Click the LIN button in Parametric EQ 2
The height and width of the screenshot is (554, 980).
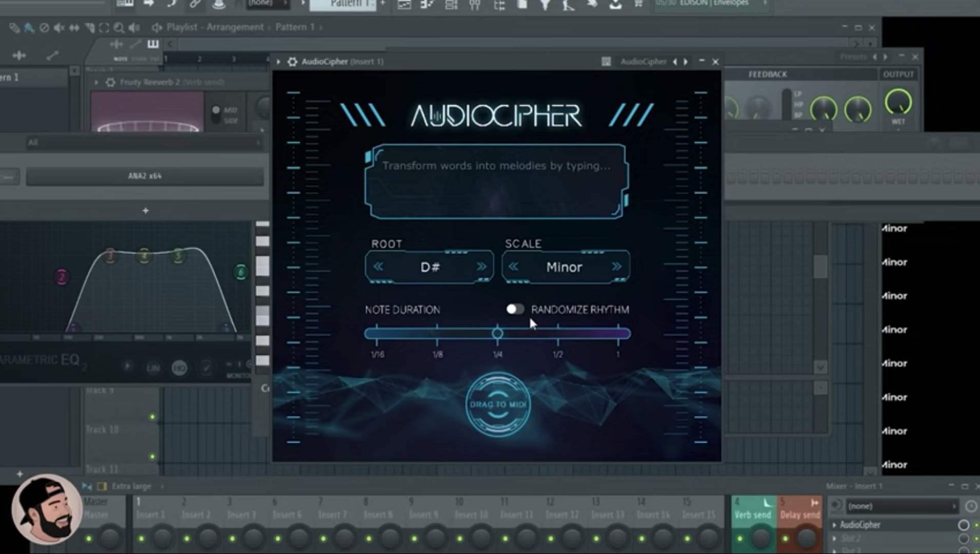click(152, 367)
